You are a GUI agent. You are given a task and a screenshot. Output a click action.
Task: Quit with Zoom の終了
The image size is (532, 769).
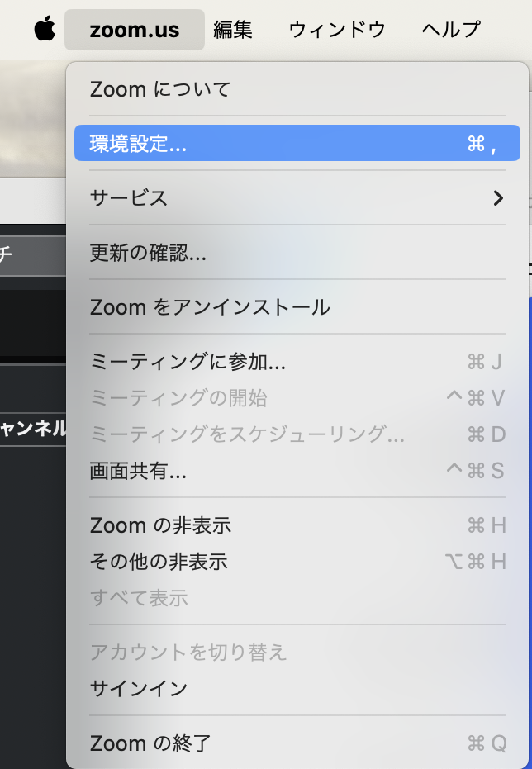tap(150, 743)
